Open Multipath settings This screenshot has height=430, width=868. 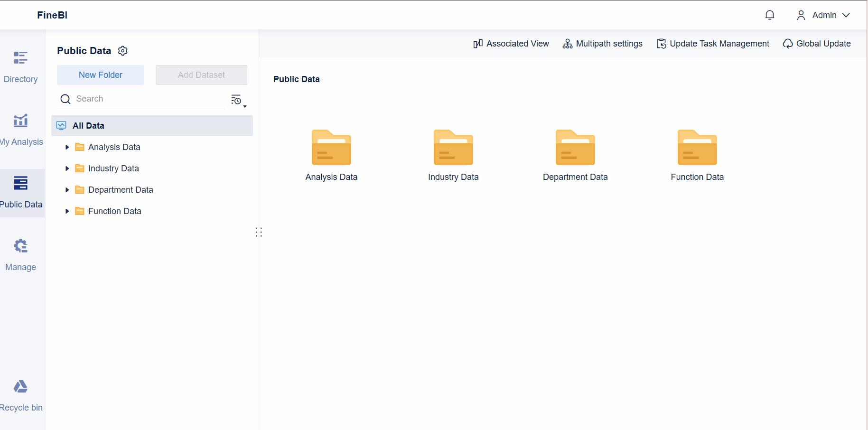(x=602, y=43)
